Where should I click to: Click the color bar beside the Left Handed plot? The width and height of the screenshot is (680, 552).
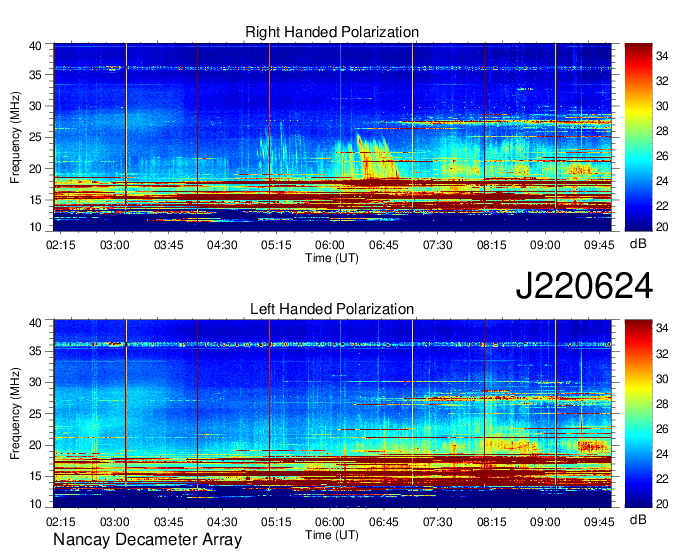click(x=638, y=414)
